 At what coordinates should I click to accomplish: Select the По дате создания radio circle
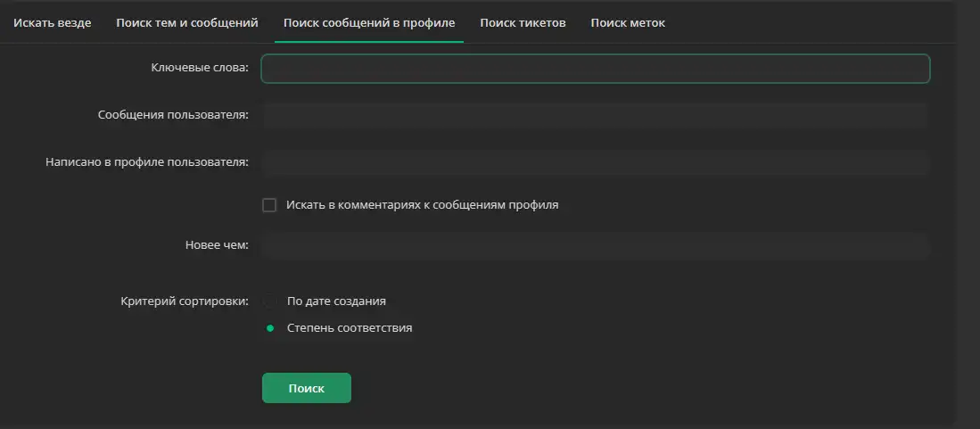(x=270, y=301)
